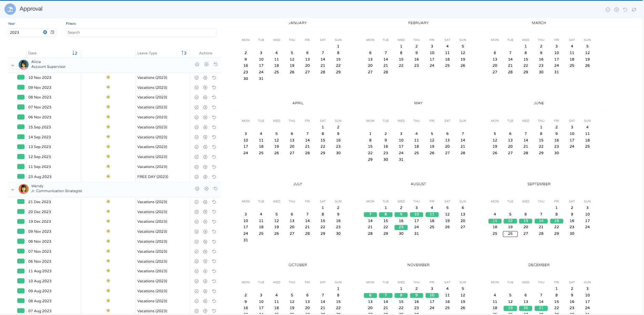Reject Alicia's 15 Sep 2023 vacation request
Viewport: 644px width, 315px height.
pos(205,127)
